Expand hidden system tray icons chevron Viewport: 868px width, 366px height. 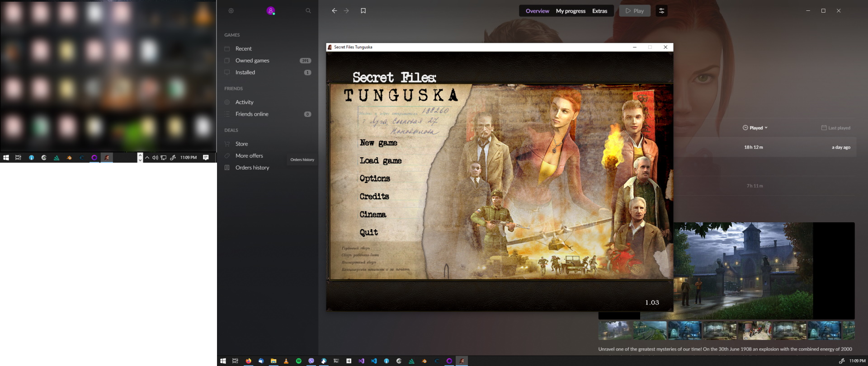tap(147, 157)
